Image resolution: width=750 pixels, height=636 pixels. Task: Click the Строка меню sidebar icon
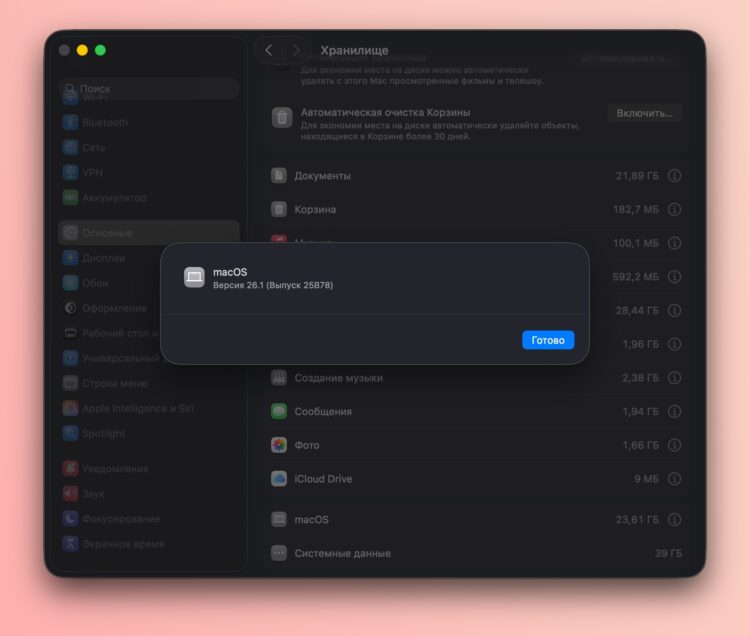tap(70, 383)
